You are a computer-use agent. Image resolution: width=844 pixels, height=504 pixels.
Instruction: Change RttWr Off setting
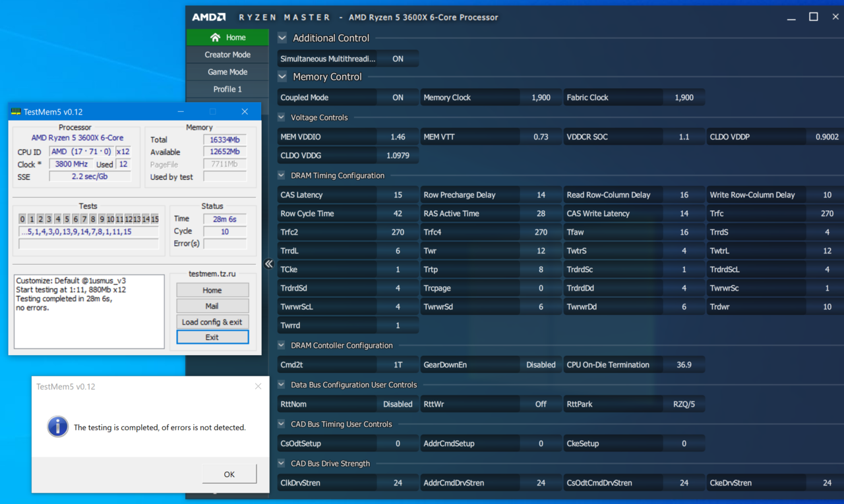[541, 405]
